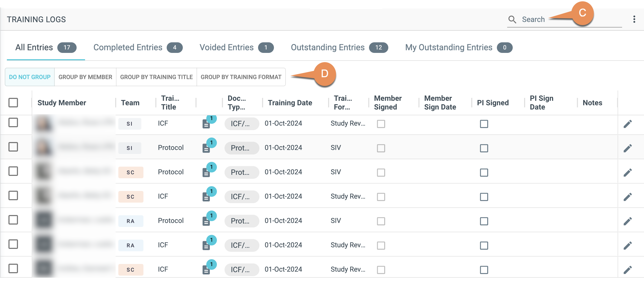Check PI Signed box in RA Protocol row
This screenshot has height=283, width=644.
click(484, 221)
